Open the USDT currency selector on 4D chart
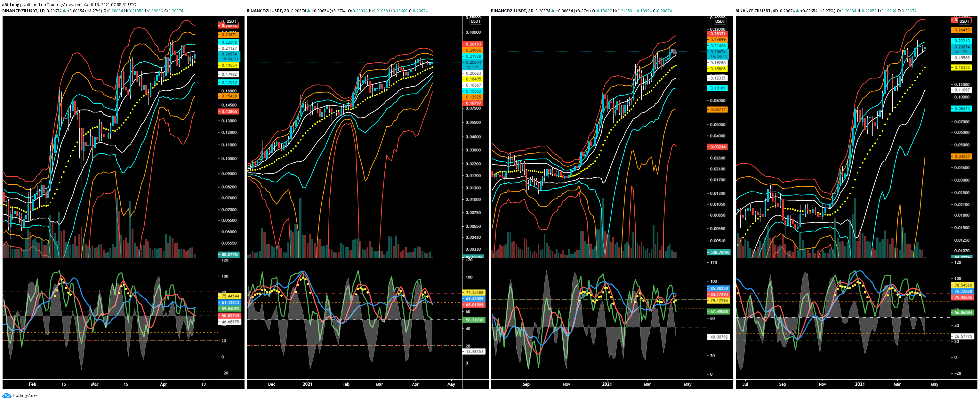The height and width of the screenshot is (402, 980). click(x=964, y=21)
